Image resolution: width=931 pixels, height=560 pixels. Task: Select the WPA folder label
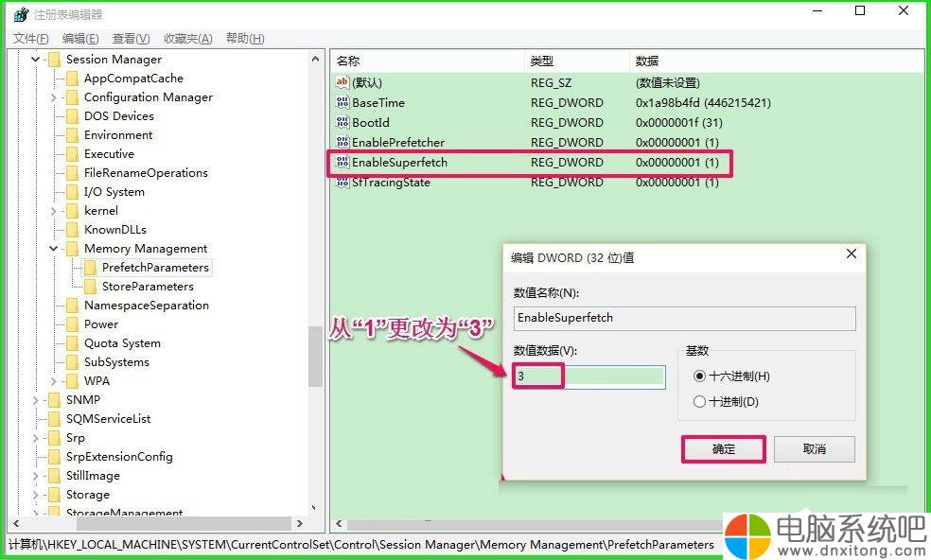(97, 381)
